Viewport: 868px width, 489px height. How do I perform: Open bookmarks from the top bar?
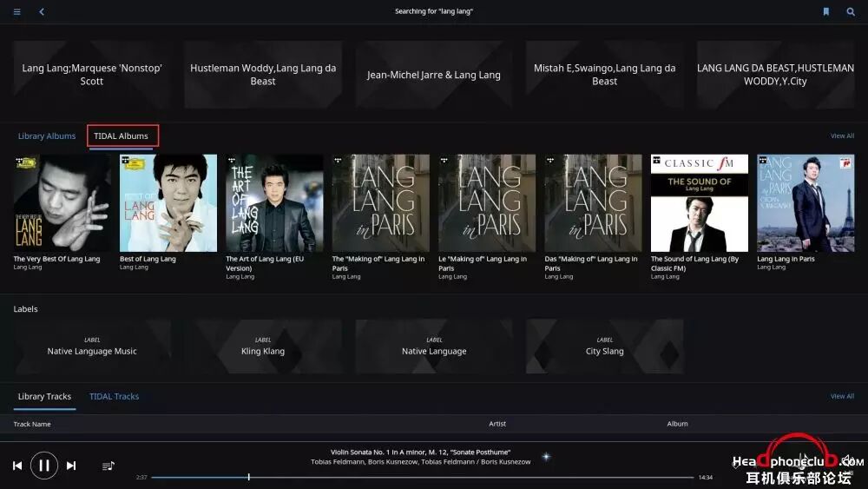(826, 11)
